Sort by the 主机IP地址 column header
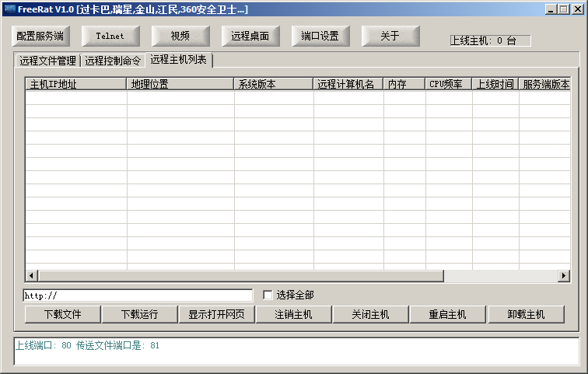 click(x=75, y=84)
